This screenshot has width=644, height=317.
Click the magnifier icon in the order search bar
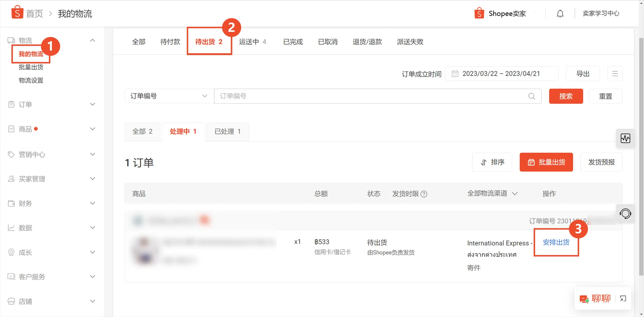[x=531, y=96]
